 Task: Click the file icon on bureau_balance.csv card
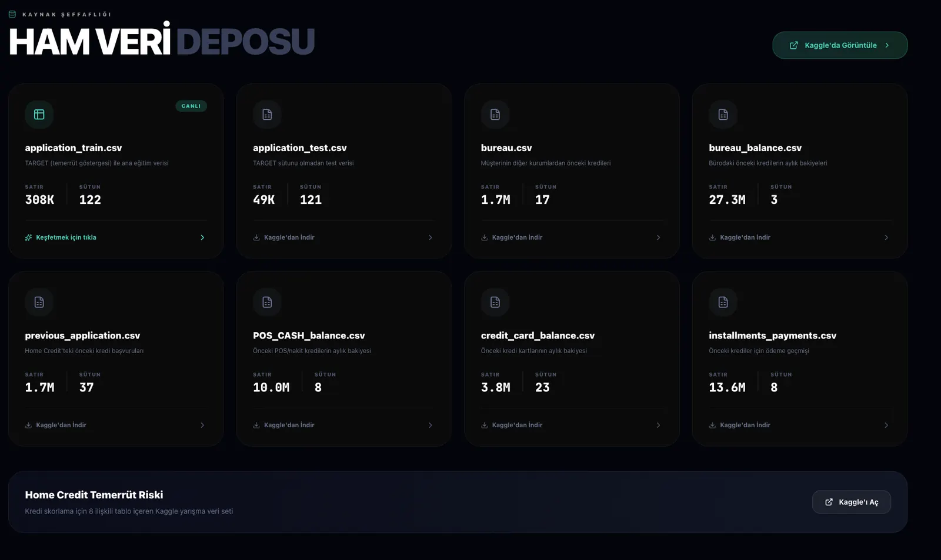(x=722, y=114)
